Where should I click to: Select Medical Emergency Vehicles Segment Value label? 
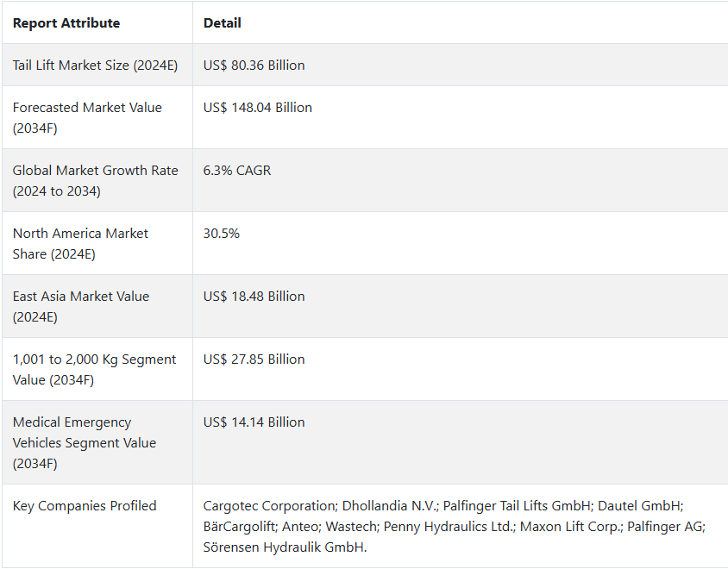point(84,443)
